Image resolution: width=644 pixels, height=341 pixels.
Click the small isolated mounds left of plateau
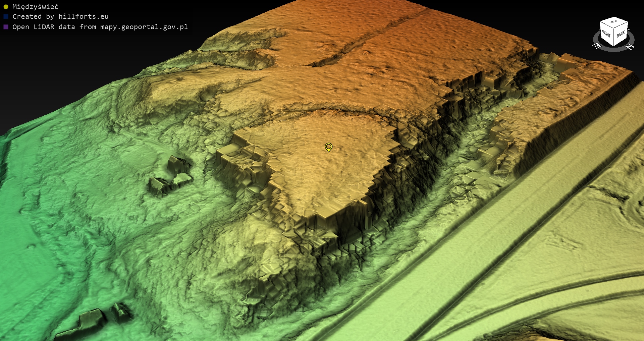pyautogui.click(x=171, y=176)
